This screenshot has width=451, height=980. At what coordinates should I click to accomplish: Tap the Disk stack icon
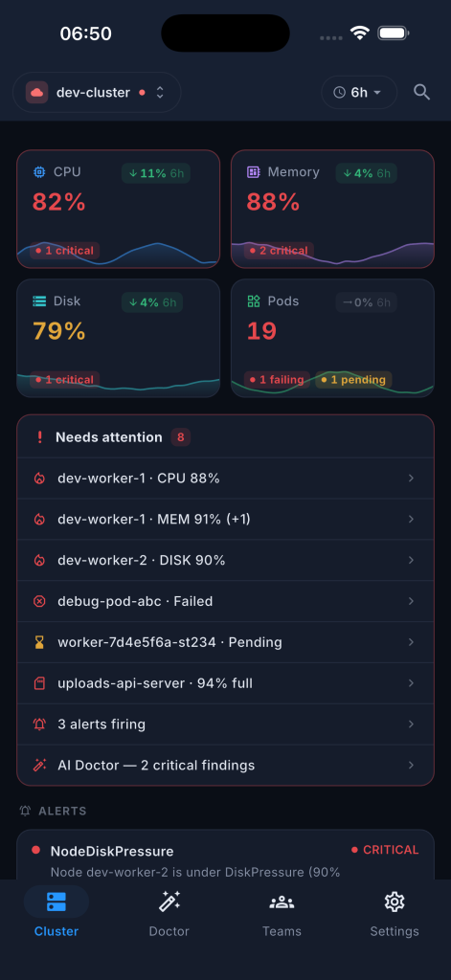point(39,301)
